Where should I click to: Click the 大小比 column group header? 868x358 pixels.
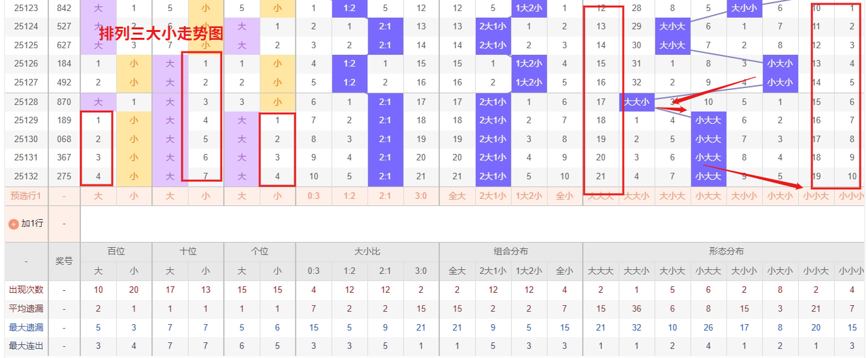[x=367, y=251]
